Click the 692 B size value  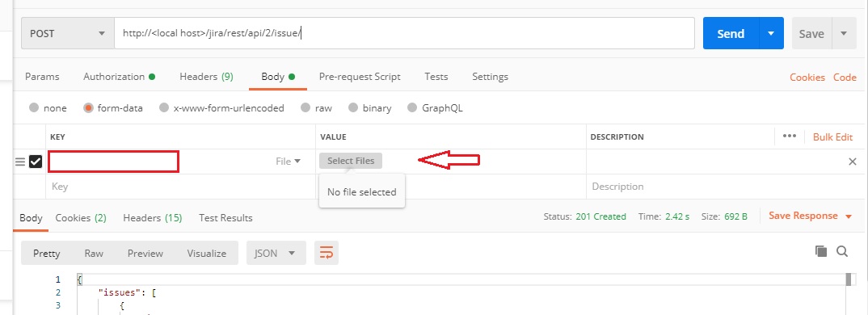[x=735, y=216]
